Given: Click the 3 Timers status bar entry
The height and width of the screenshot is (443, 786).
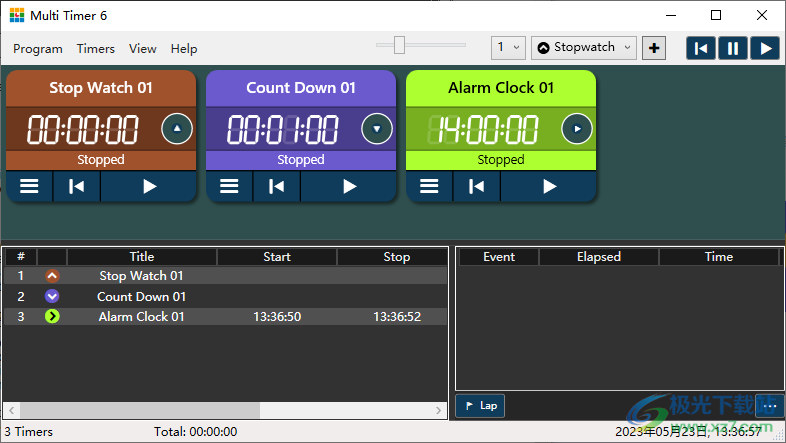Looking at the screenshot, I should pos(29,431).
